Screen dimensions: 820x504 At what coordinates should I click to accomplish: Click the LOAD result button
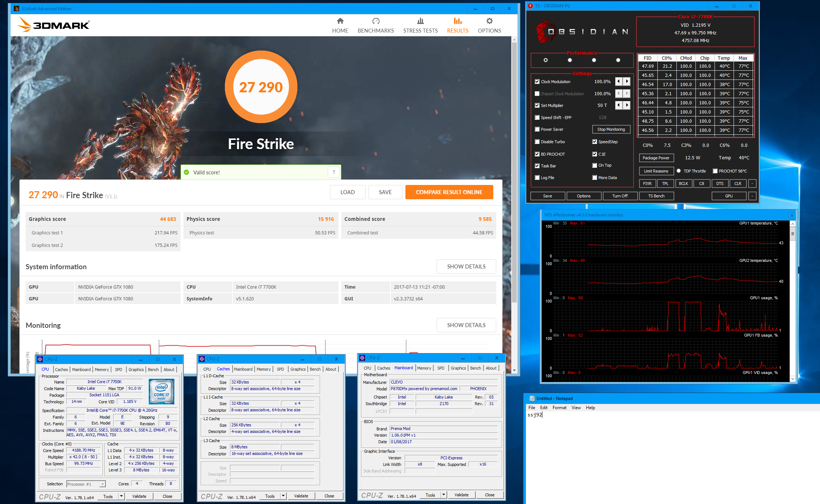(x=348, y=192)
